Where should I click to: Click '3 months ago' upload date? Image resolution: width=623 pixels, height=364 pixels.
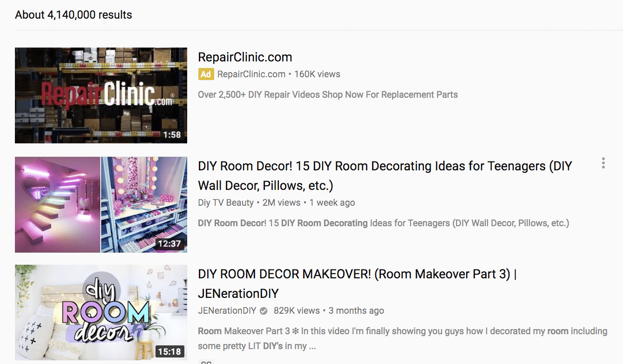pyautogui.click(x=356, y=310)
